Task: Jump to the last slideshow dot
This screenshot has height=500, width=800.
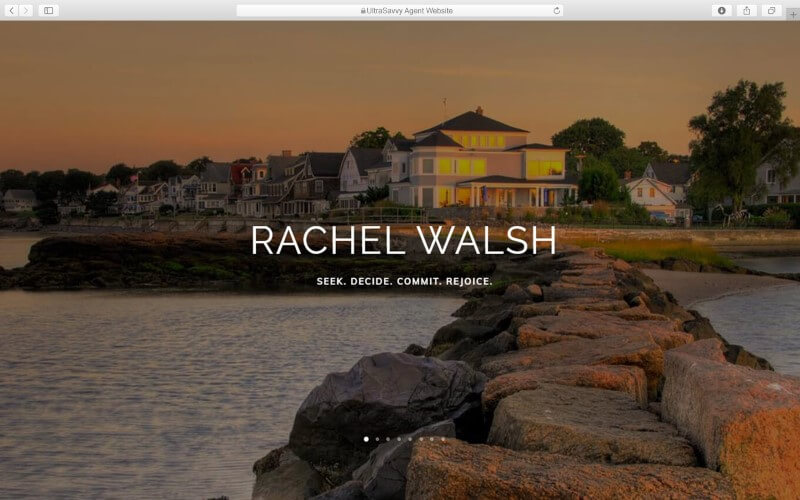Action: click(x=443, y=439)
